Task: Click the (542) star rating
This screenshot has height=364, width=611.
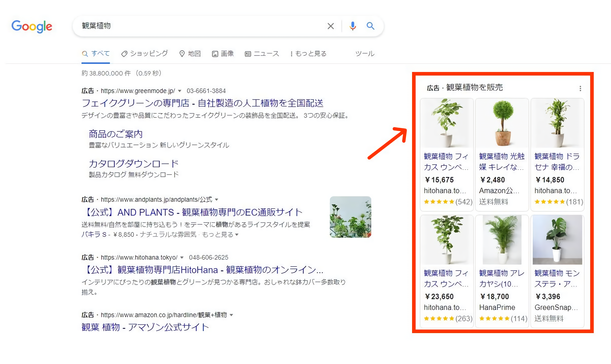Action: [448, 202]
